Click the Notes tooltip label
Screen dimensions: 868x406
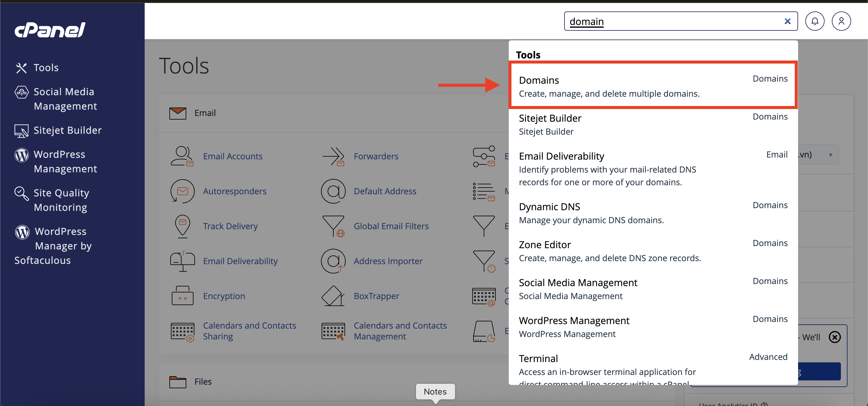click(435, 392)
